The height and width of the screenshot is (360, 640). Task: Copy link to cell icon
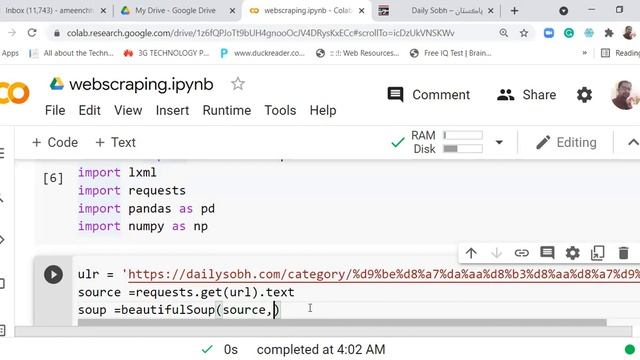[x=522, y=253]
